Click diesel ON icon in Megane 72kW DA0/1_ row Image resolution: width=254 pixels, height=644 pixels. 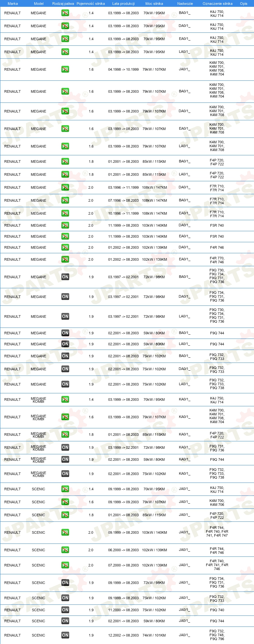click(x=65, y=297)
